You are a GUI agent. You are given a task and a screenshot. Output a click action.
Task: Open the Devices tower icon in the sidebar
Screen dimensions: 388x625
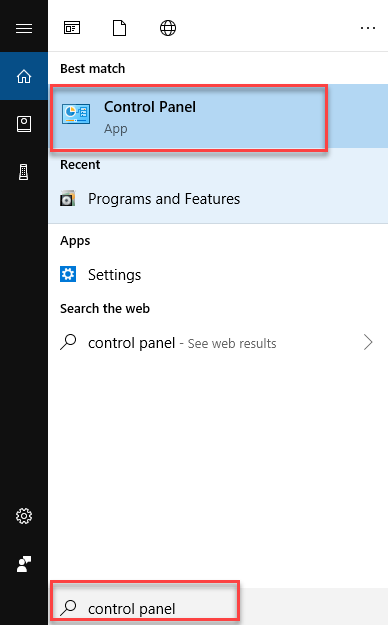click(24, 172)
